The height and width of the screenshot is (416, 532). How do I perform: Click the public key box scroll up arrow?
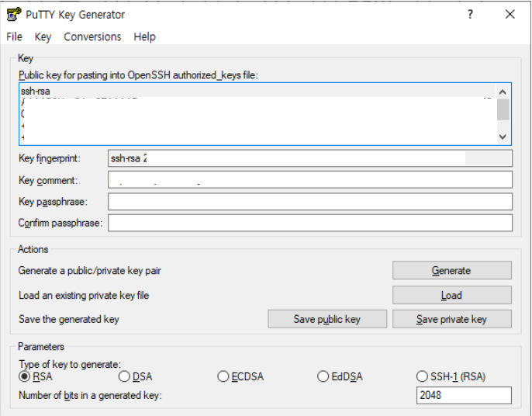pyautogui.click(x=503, y=92)
